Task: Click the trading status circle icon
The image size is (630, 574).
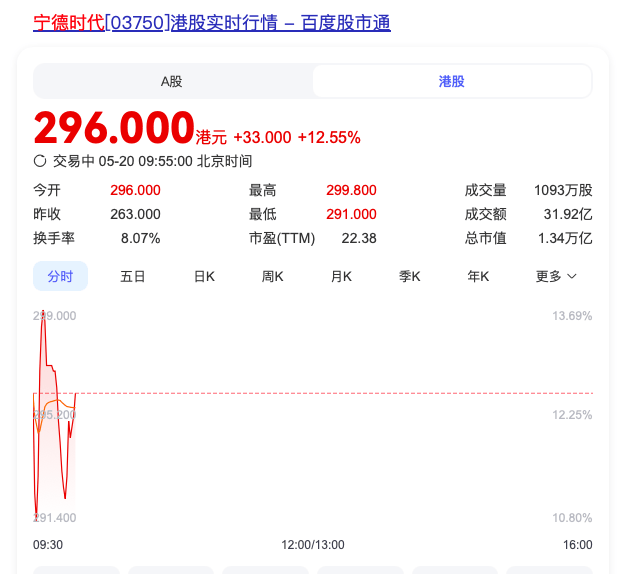Action: (40, 161)
